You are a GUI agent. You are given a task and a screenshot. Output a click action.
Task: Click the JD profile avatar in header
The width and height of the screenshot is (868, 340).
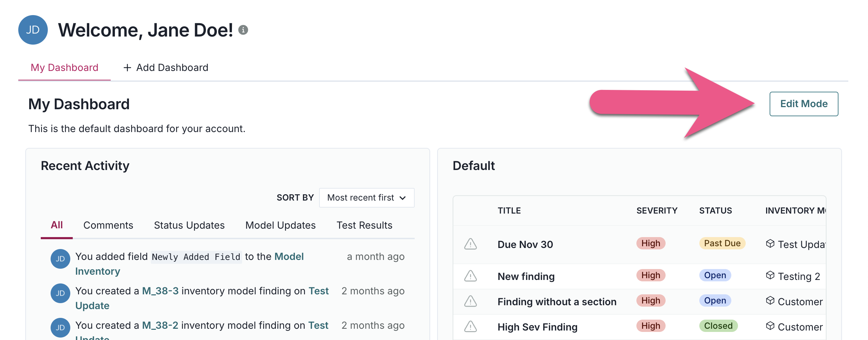pyautogui.click(x=33, y=30)
